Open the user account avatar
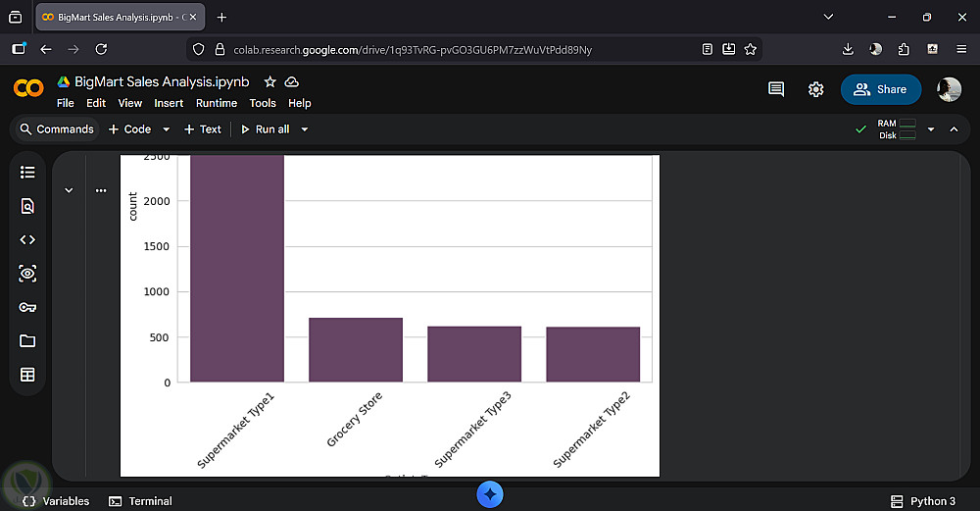 949,89
